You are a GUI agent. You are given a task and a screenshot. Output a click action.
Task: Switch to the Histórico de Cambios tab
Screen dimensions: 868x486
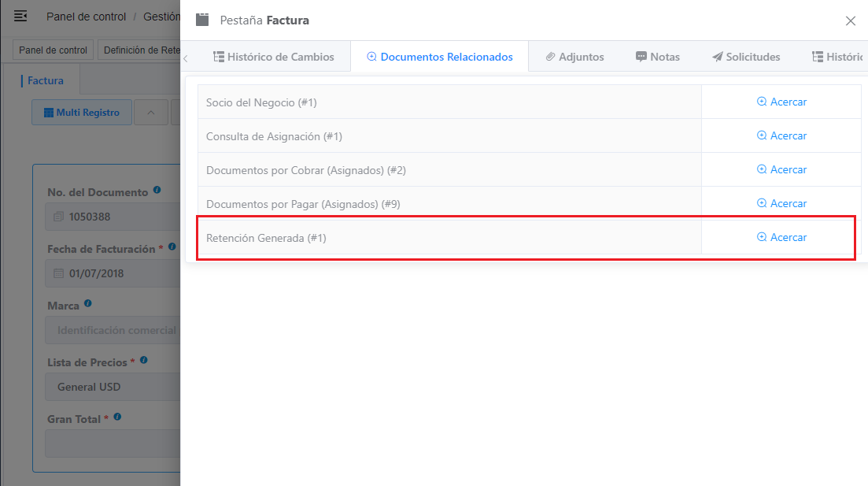(274, 57)
